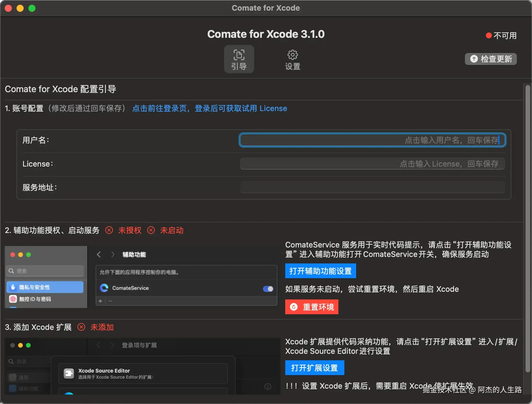The height and width of the screenshot is (404, 532).
Task: Click the green zoom window button
Action: [32, 8]
